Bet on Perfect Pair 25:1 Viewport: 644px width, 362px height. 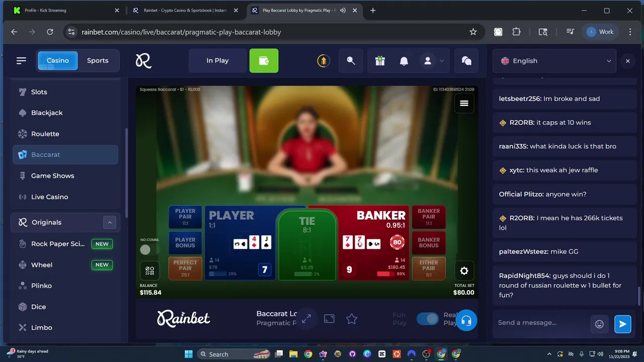pyautogui.click(x=185, y=268)
